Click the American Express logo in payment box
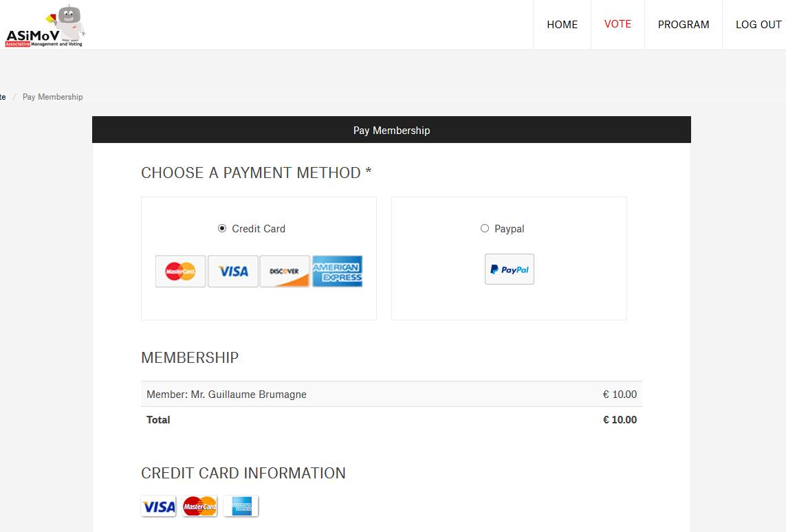This screenshot has width=786, height=532. click(337, 271)
